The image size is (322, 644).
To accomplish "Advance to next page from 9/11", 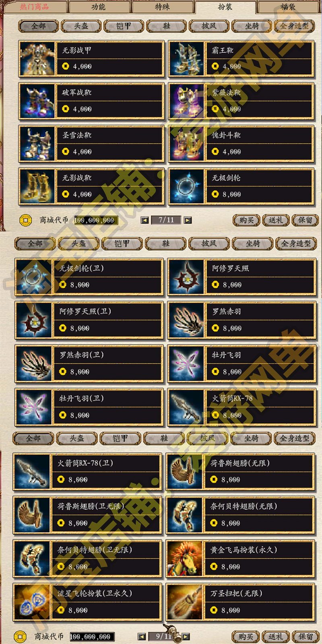I will pyautogui.click(x=186, y=637).
